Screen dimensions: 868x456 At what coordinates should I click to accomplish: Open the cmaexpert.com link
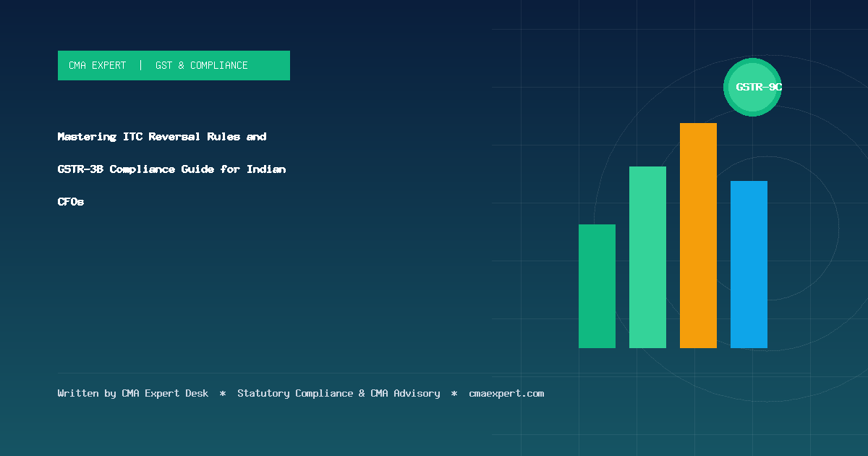coord(506,394)
